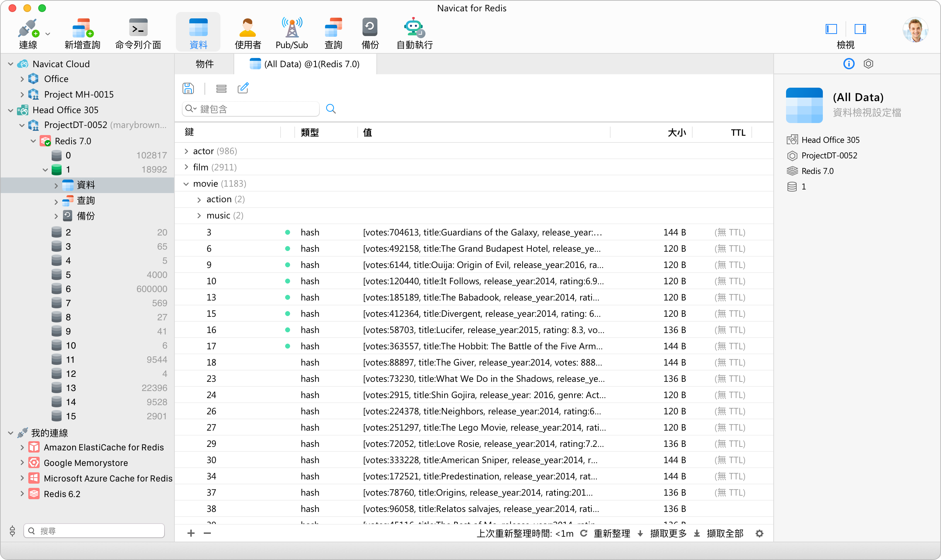Expand the music subgroup under movie
941x560 pixels.
199,215
